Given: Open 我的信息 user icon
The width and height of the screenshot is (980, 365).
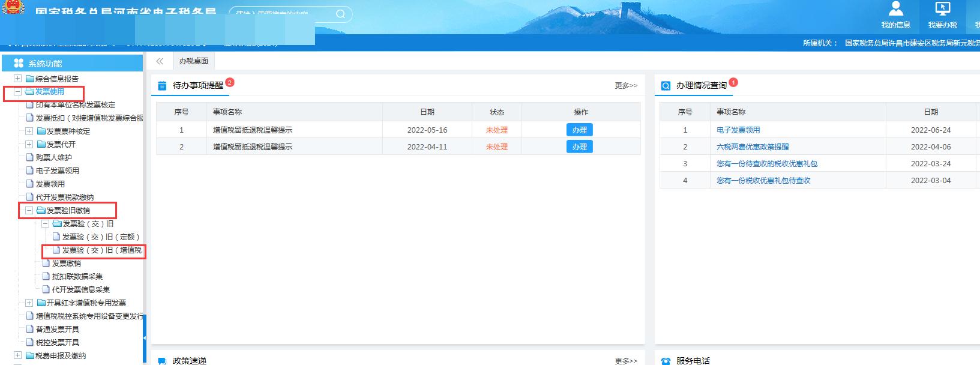Looking at the screenshot, I should pyautogui.click(x=895, y=8).
